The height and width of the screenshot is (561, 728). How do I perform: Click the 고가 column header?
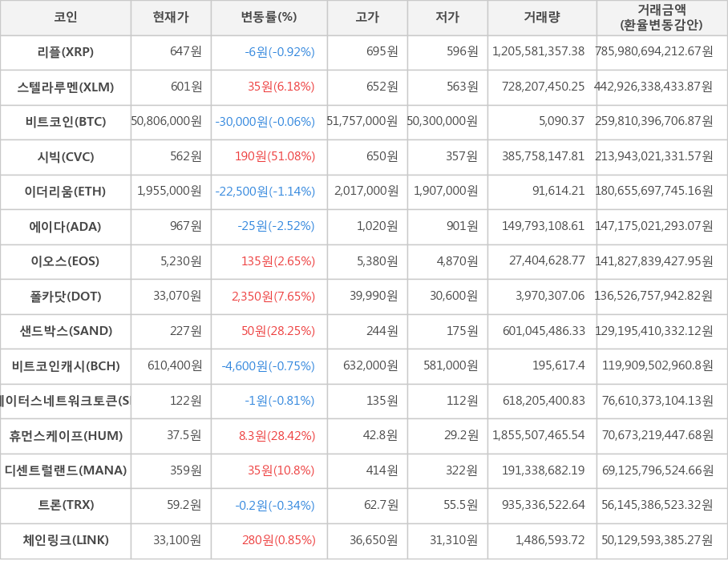coord(366,18)
